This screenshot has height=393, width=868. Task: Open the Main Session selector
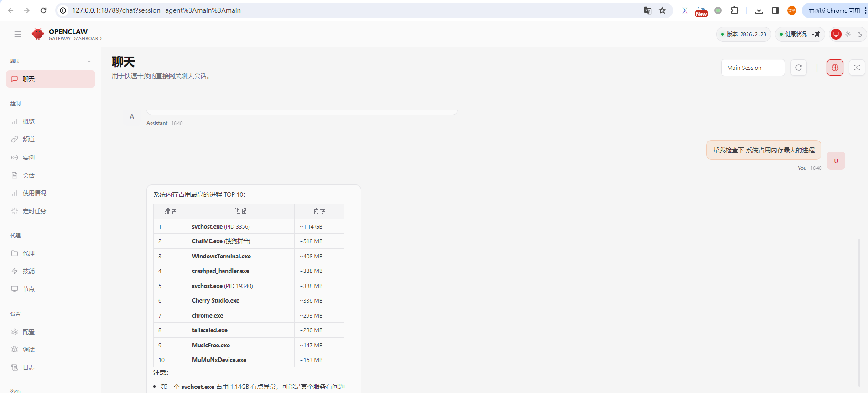753,68
